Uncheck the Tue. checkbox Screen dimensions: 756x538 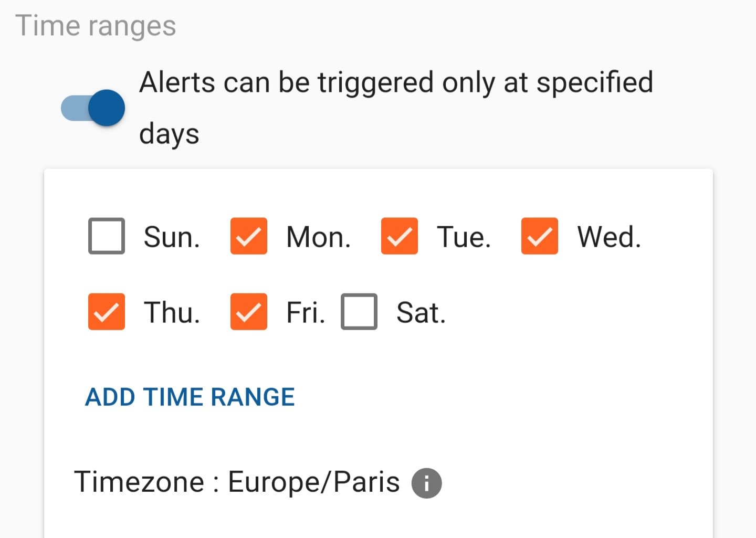[400, 236]
